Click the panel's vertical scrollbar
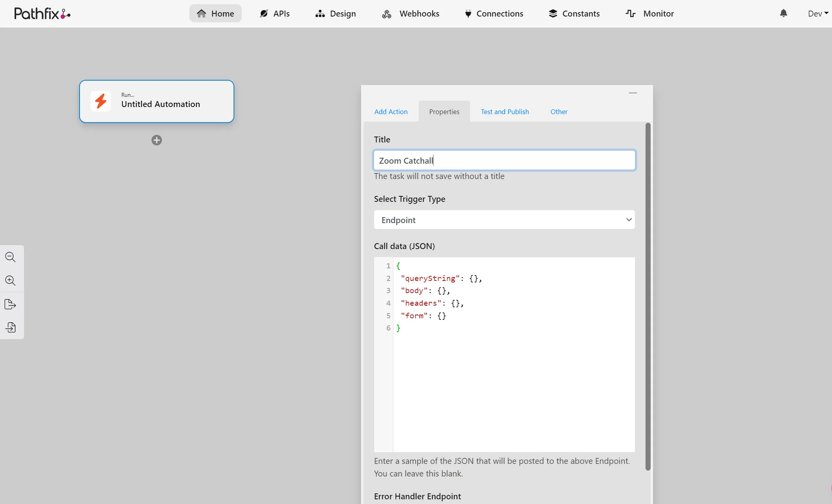 click(x=648, y=296)
